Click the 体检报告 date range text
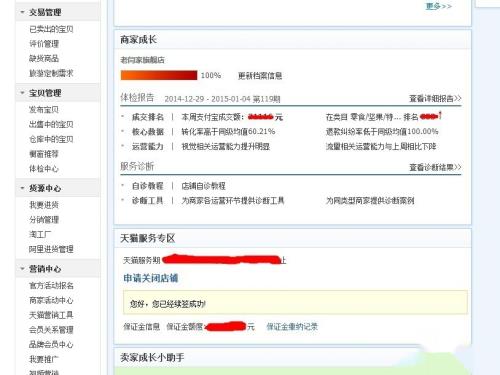 222,99
